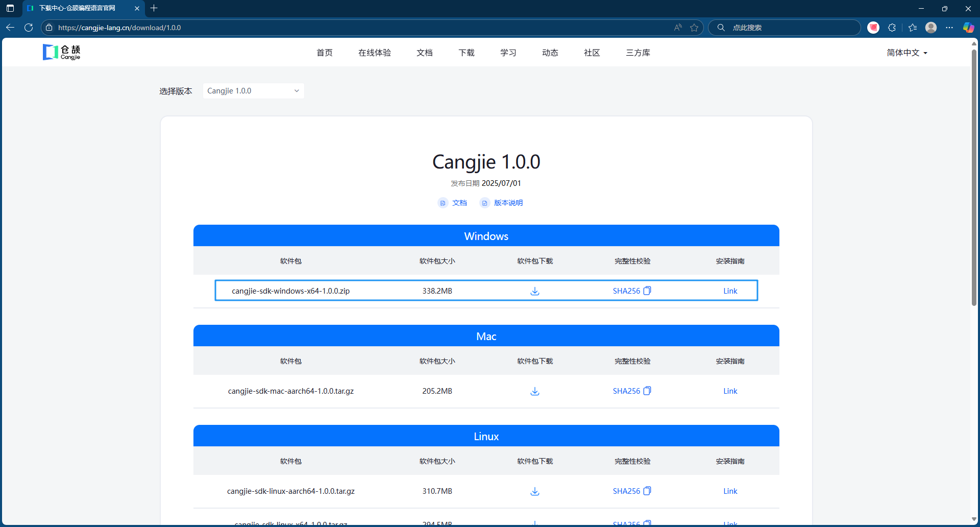This screenshot has width=980, height=527.
Task: Click the Windows section header
Action: coord(486,236)
